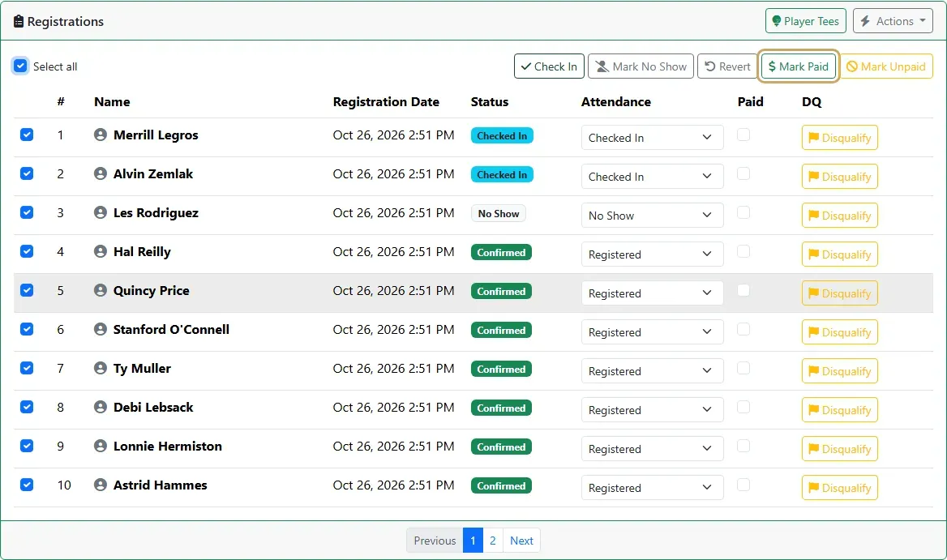Click the user avatar icon next to Debi Lebsack
947x560 pixels.
click(x=101, y=408)
